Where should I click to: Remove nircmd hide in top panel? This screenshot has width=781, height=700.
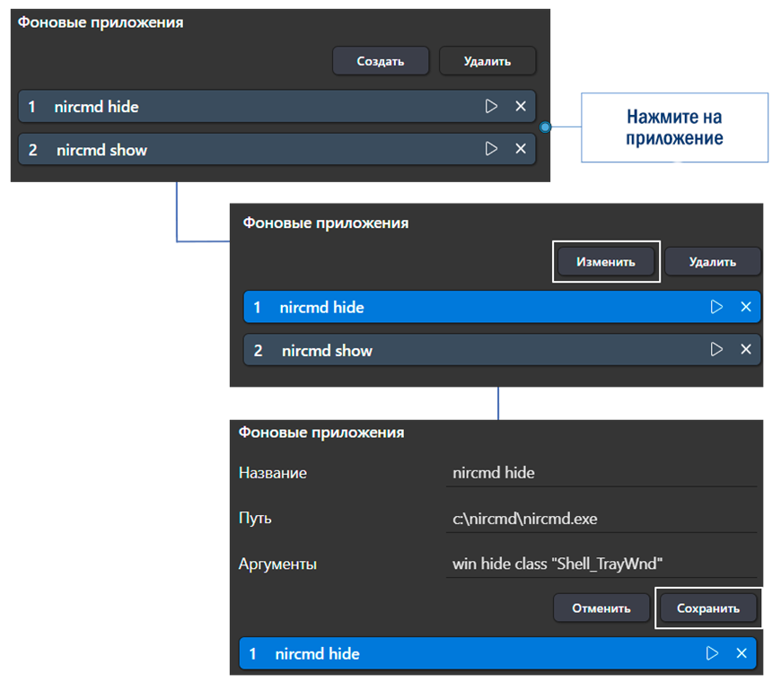(521, 106)
